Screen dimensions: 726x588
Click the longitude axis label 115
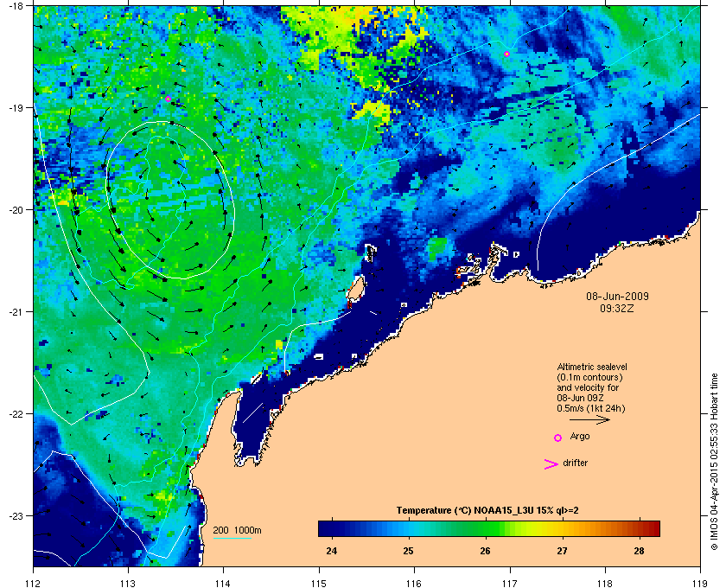click(319, 584)
